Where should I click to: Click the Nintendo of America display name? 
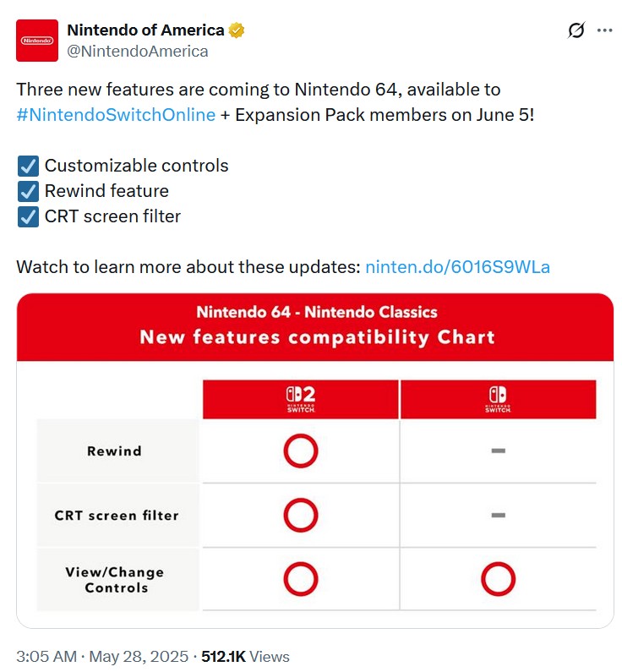(x=145, y=30)
